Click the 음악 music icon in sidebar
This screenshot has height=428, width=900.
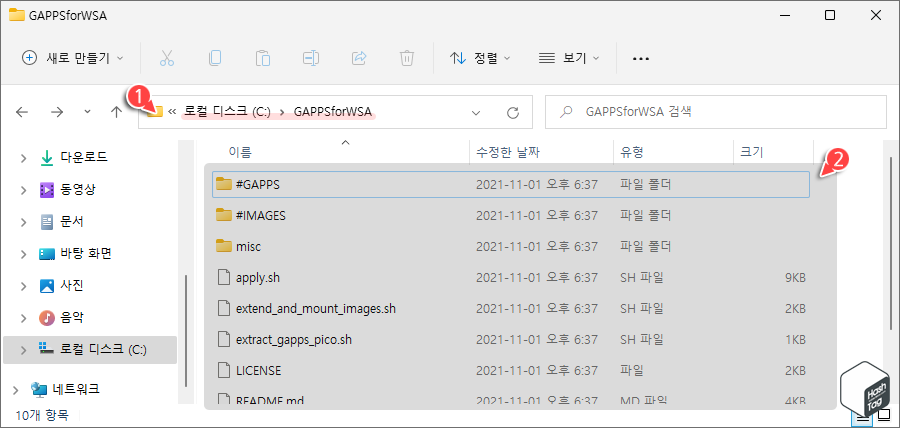[46, 317]
